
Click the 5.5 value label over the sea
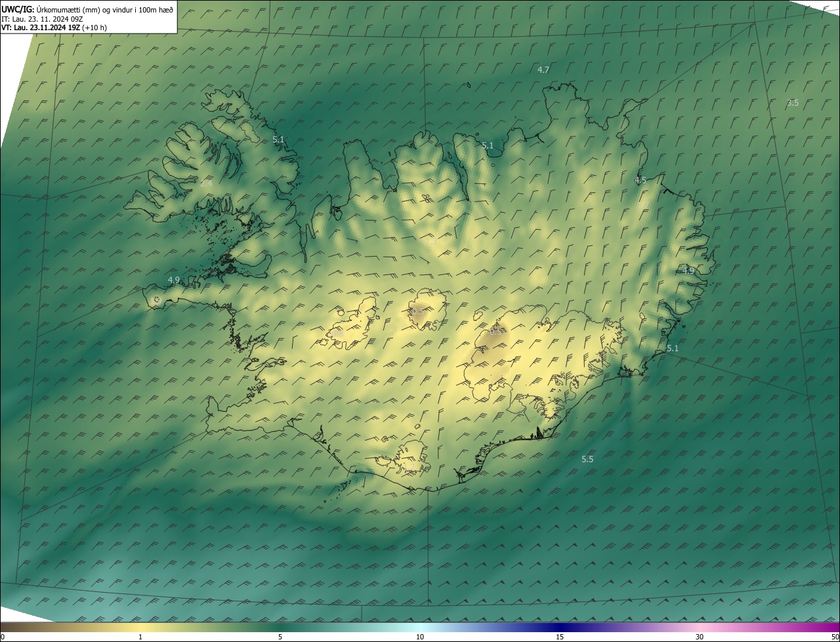[x=587, y=460]
